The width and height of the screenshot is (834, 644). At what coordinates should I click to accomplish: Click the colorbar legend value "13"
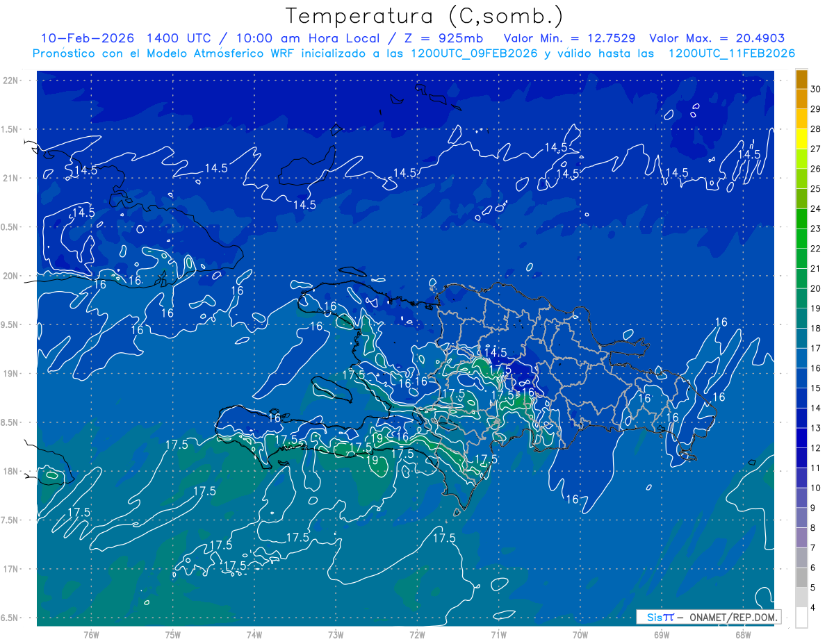point(816,429)
